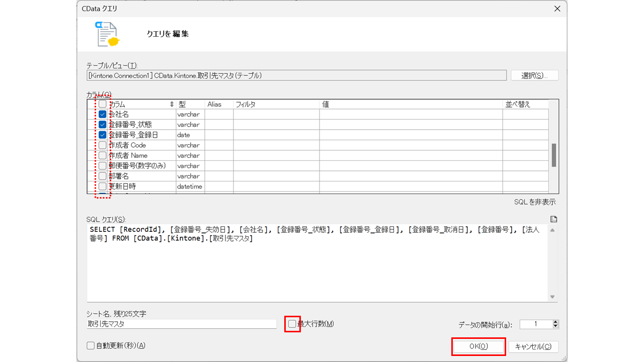Click the データの開始行 number field

coord(536,324)
